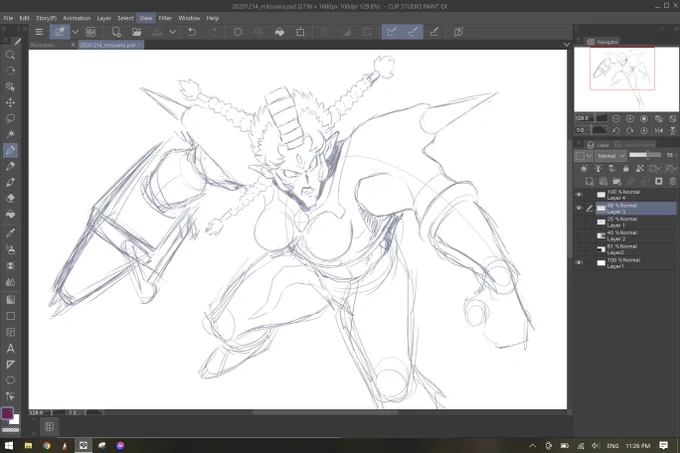
Task: Pick the Auto select wand tool
Action: click(10, 134)
